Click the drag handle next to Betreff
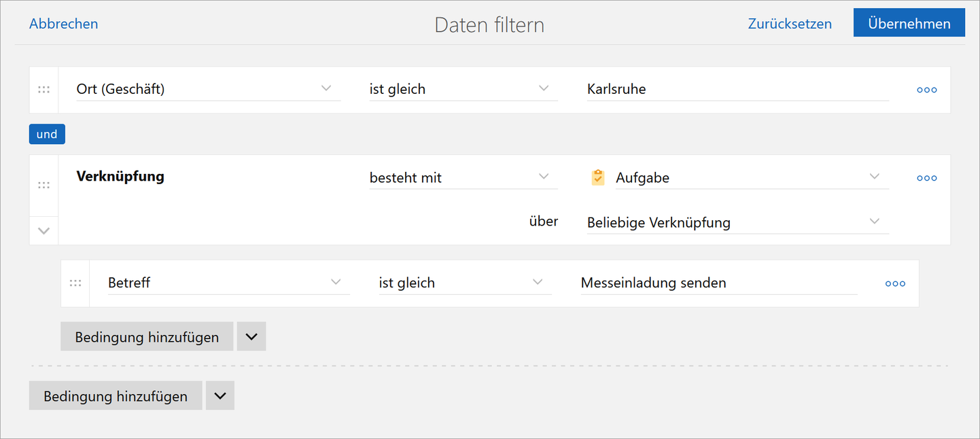The image size is (980, 439). [x=75, y=283]
